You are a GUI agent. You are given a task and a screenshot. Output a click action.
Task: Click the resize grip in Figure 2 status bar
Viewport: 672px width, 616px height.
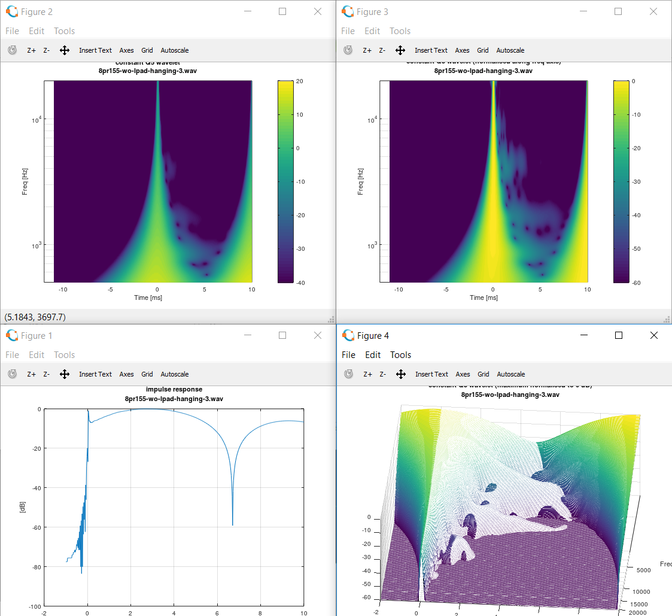coord(332,319)
